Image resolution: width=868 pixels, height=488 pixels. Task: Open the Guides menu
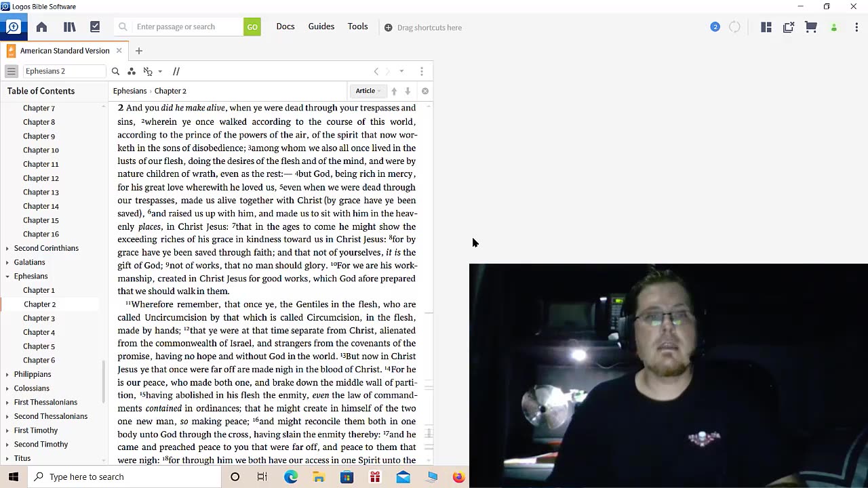coord(321,26)
